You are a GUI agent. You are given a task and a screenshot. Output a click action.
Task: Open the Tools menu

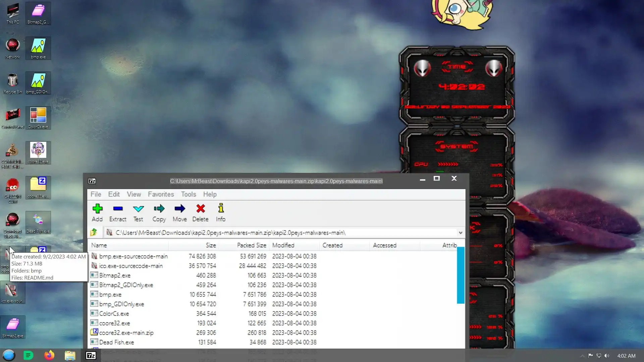click(188, 194)
